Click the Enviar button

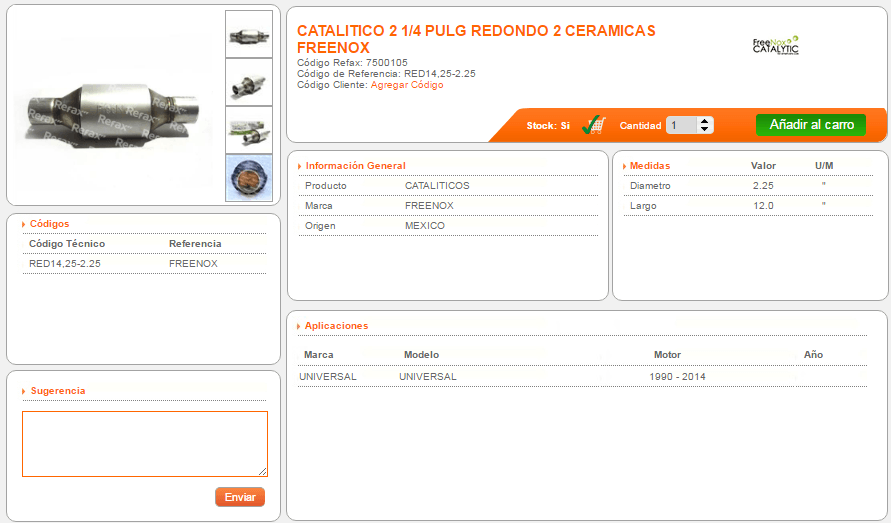click(240, 497)
